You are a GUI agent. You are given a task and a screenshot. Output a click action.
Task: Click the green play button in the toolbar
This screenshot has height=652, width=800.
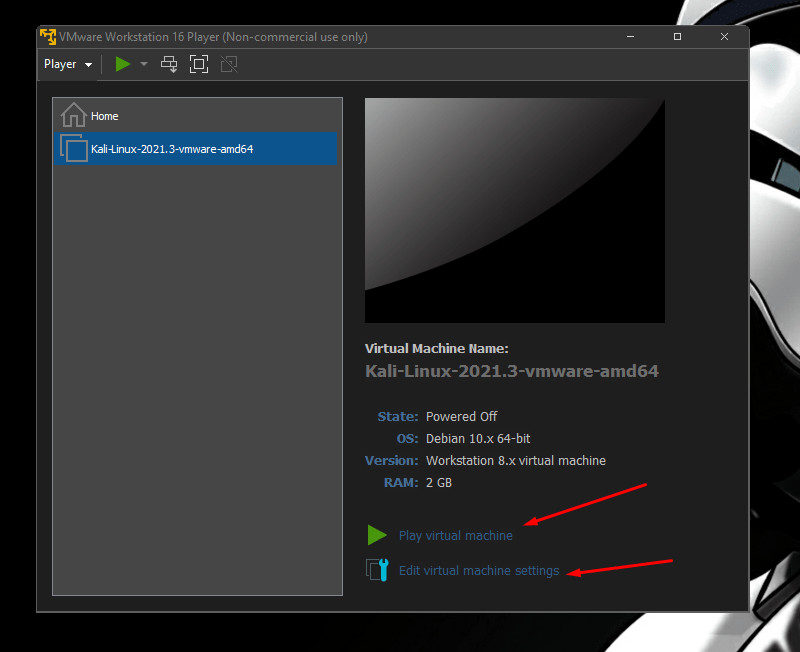click(x=122, y=64)
